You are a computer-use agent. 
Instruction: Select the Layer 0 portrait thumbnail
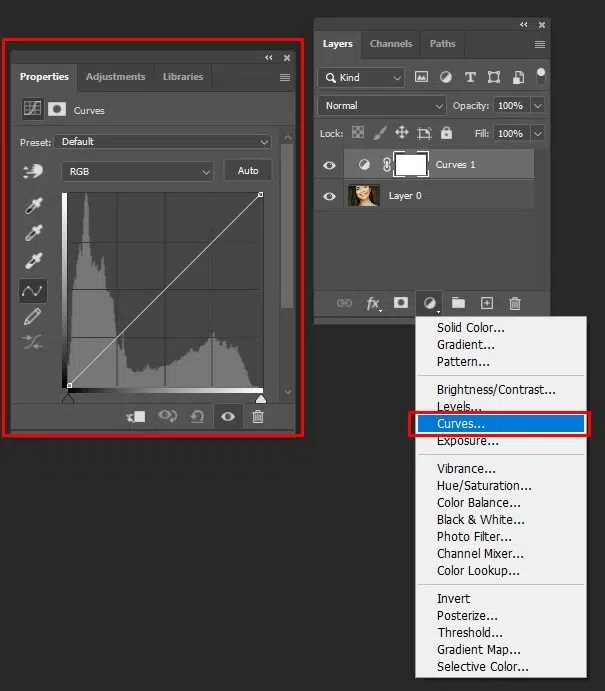click(x=363, y=196)
